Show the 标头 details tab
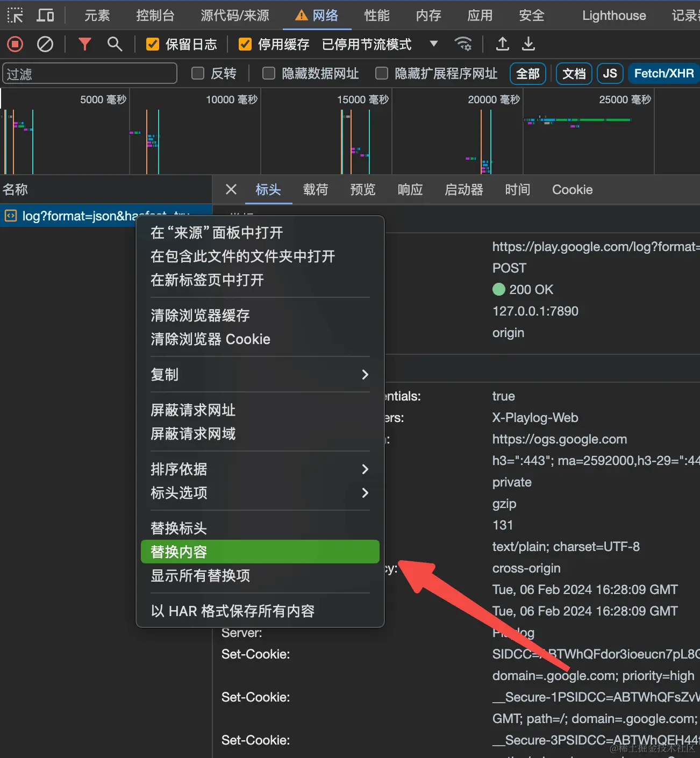 point(268,189)
